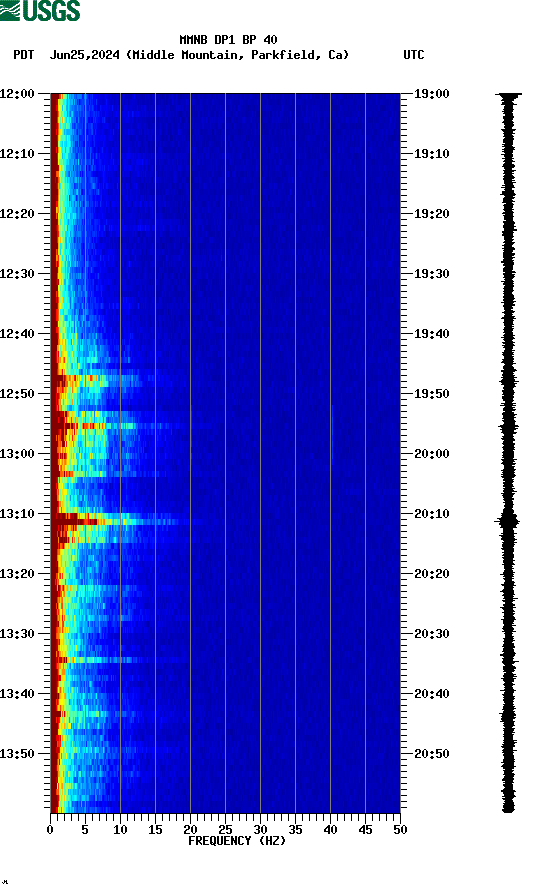
Task: Click the 13:00 PDT time label
Action: 17,454
